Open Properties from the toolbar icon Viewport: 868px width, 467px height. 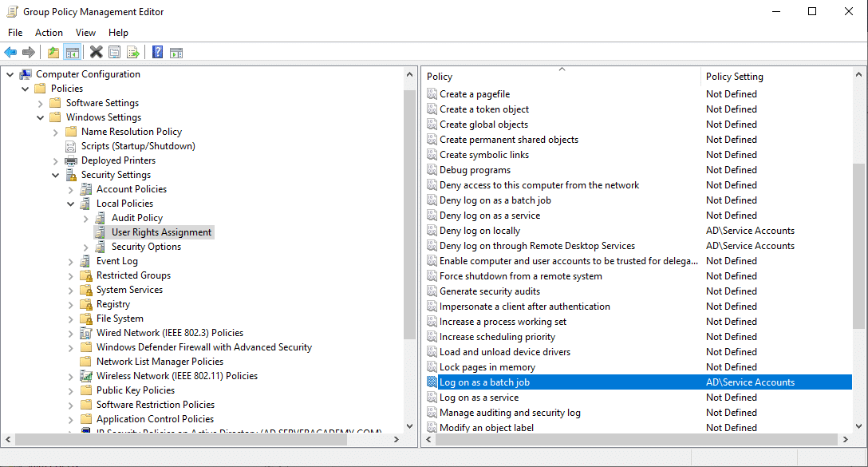pos(115,53)
